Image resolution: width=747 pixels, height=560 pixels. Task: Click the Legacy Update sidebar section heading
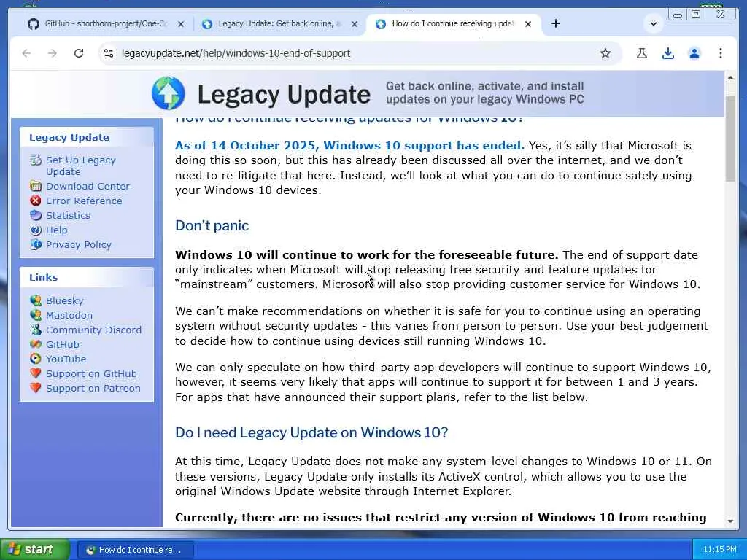click(69, 137)
